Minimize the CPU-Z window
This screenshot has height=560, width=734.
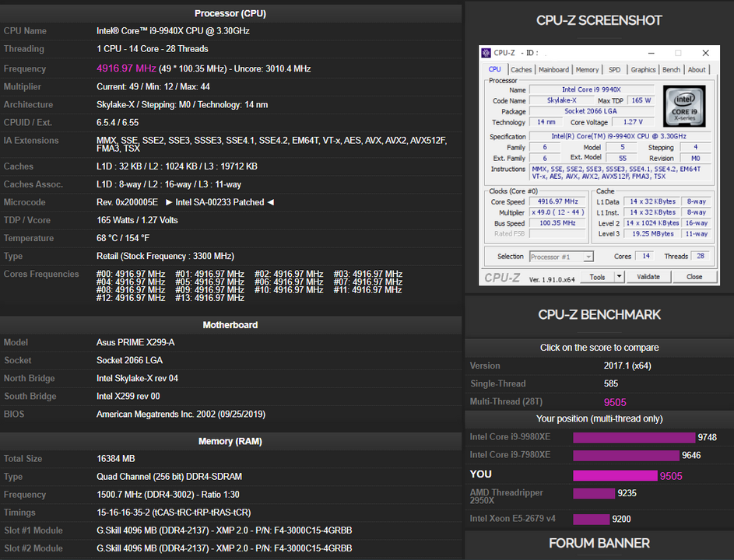click(651, 53)
